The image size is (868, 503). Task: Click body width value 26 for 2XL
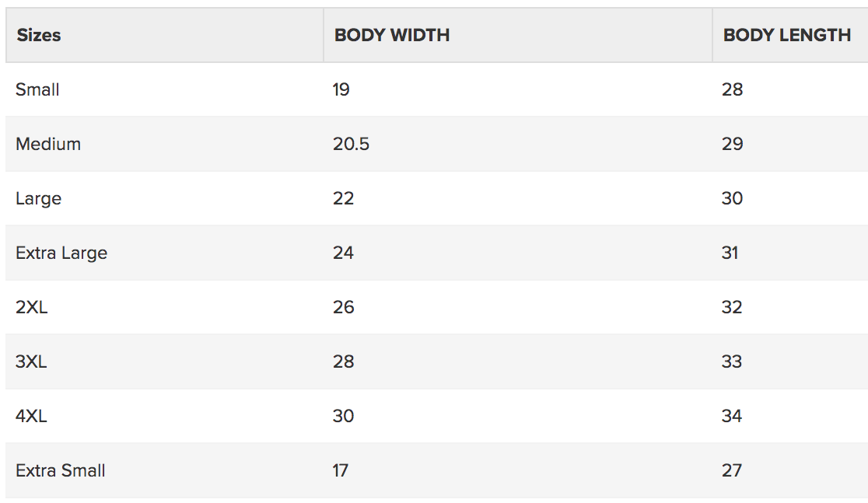pos(343,307)
